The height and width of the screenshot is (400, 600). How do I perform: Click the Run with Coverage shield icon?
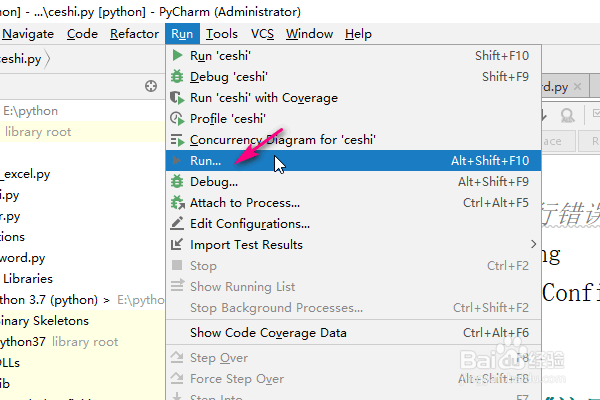coord(178,98)
